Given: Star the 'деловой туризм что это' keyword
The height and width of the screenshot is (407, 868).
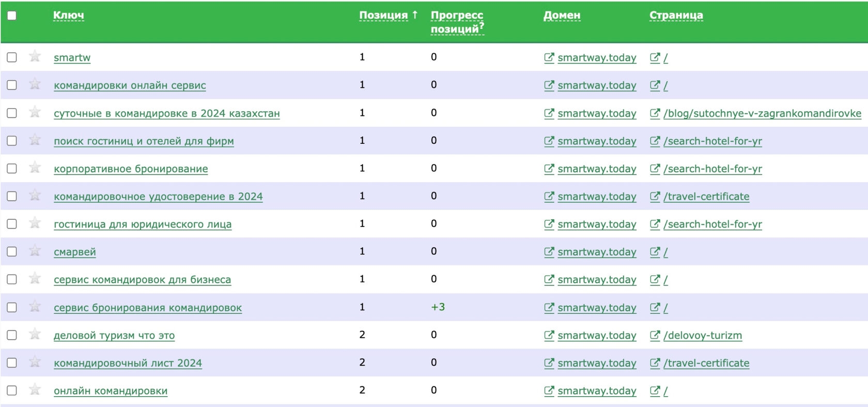Looking at the screenshot, I should (35, 334).
